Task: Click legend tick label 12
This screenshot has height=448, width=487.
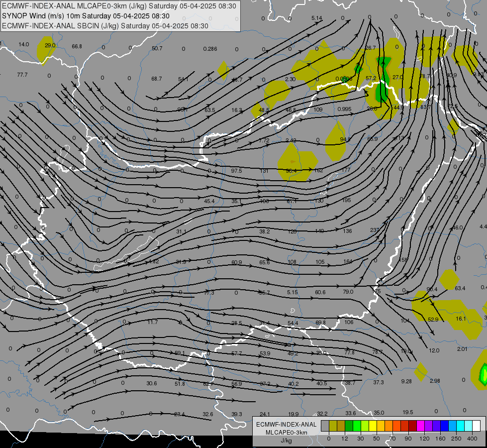Action: [344, 439]
